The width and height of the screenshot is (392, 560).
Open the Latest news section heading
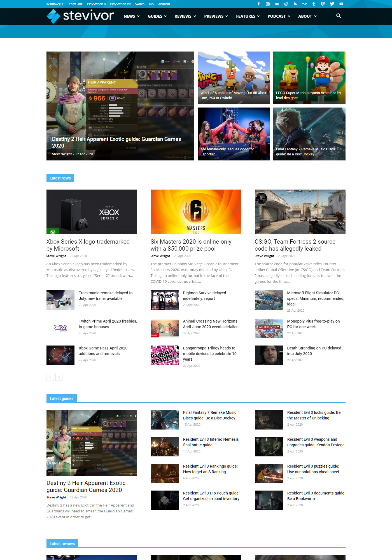tap(60, 178)
